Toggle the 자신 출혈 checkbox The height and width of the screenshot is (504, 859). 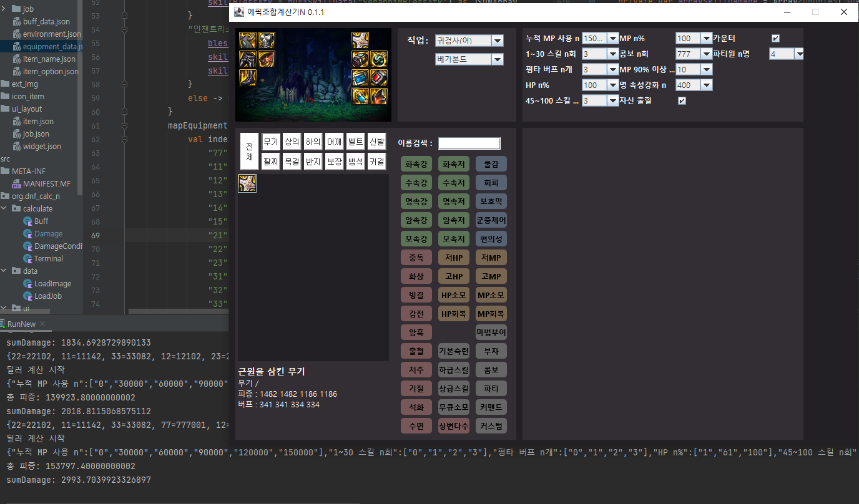point(682,100)
